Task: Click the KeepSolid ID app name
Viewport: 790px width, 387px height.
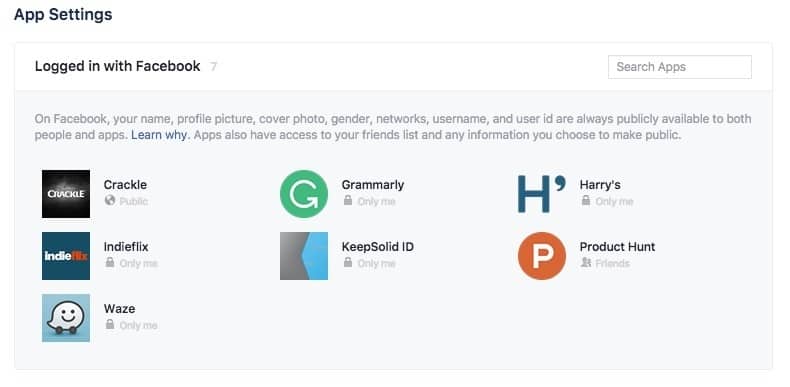Action: (x=377, y=247)
